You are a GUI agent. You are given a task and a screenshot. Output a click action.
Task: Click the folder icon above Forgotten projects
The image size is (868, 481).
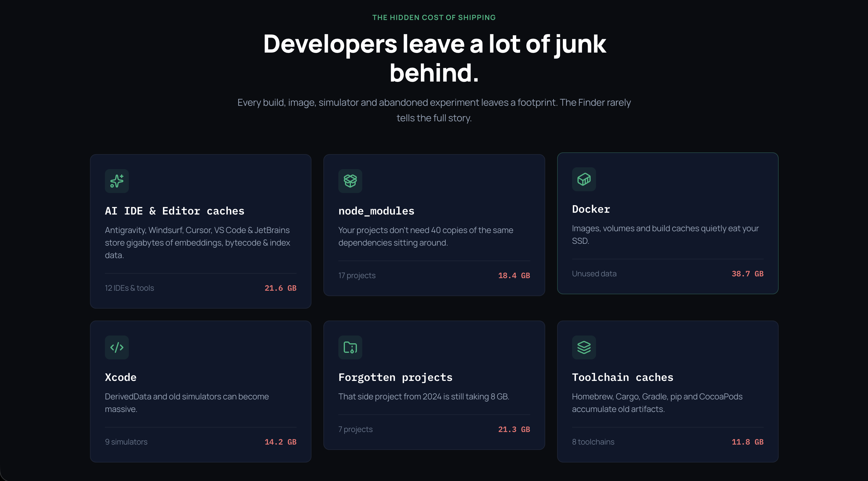[x=350, y=347]
